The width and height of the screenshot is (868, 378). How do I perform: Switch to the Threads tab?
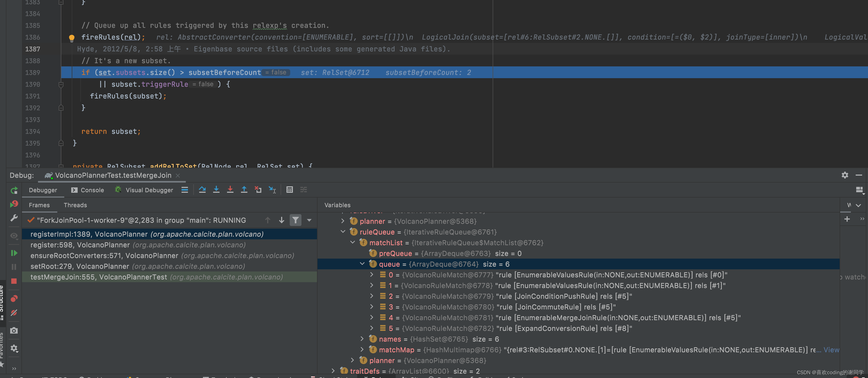[x=75, y=205]
